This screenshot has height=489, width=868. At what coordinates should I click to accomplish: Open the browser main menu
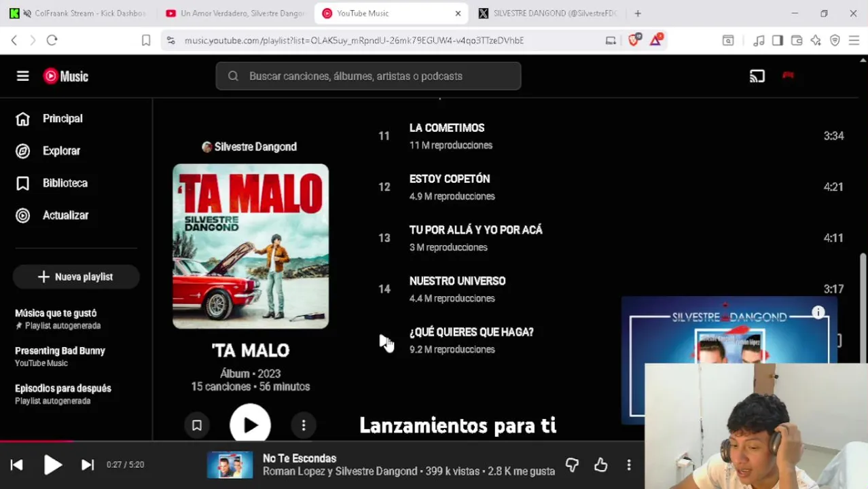tap(854, 41)
